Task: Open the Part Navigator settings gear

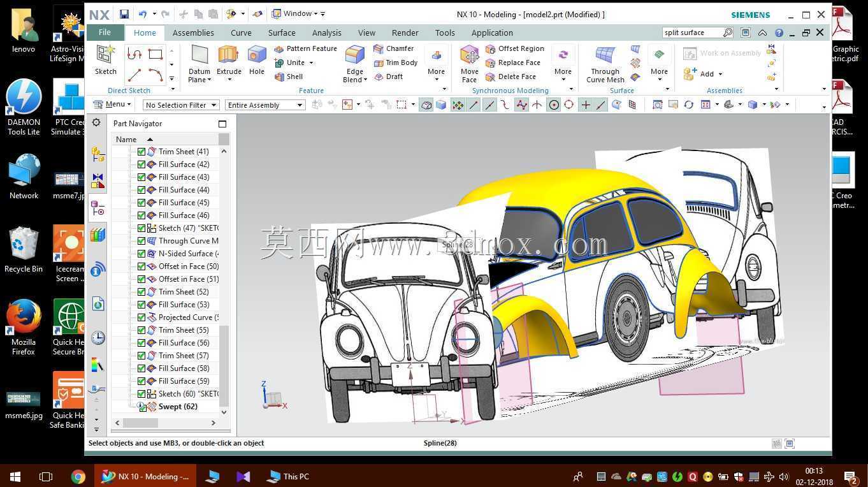Action: (x=96, y=122)
